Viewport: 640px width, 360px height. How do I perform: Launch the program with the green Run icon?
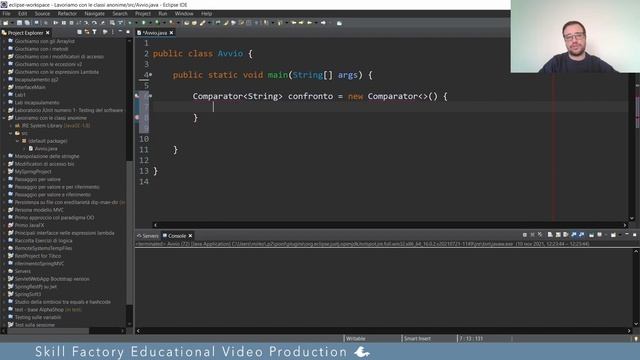[144, 23]
